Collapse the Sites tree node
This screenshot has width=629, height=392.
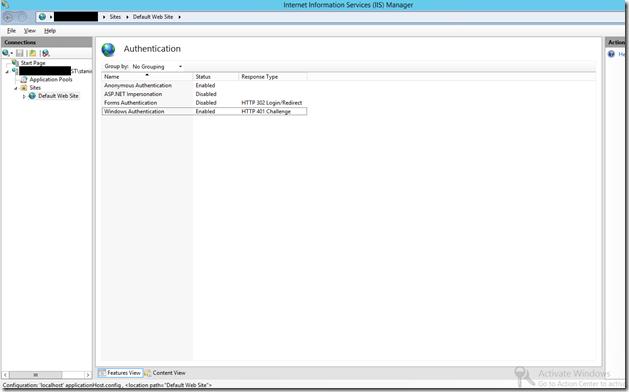point(16,88)
